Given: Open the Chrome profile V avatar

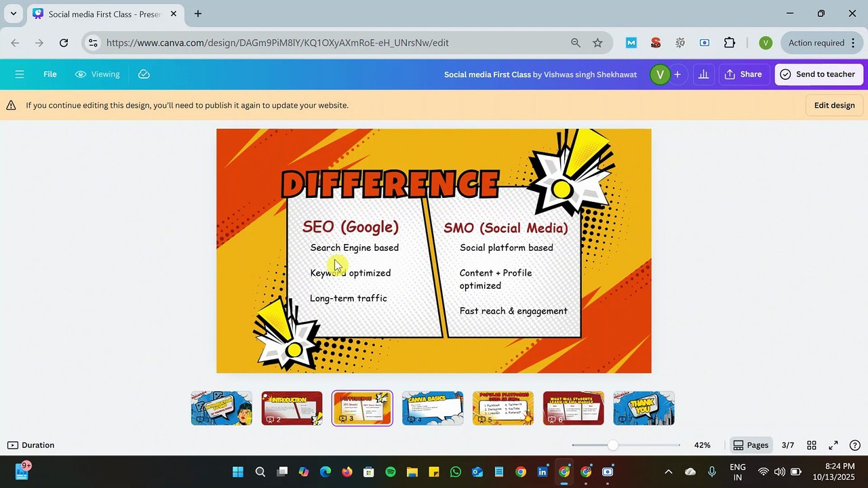Looking at the screenshot, I should pos(766,43).
